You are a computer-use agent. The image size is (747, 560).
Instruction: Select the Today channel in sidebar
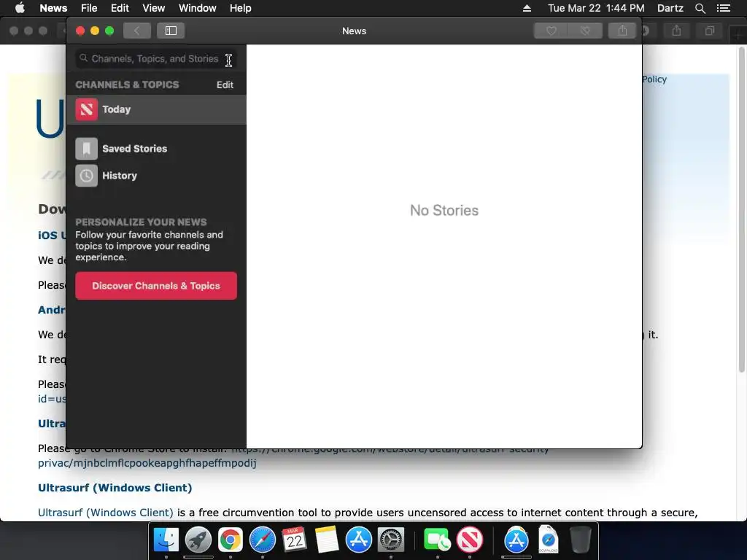pos(156,109)
